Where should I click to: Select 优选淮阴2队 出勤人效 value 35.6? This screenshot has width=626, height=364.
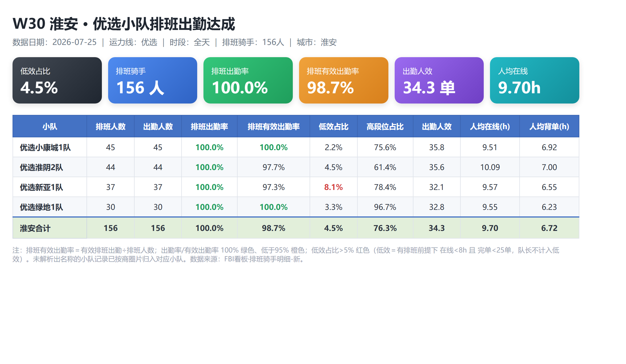coord(437,167)
